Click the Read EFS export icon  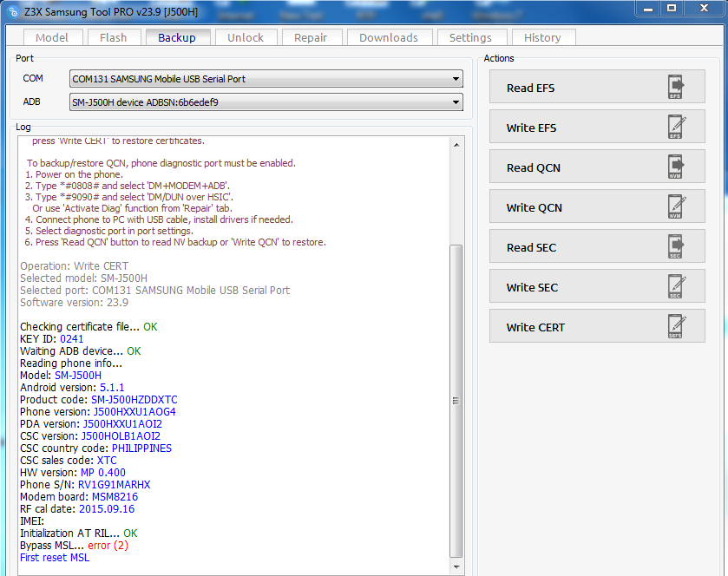[676, 87]
